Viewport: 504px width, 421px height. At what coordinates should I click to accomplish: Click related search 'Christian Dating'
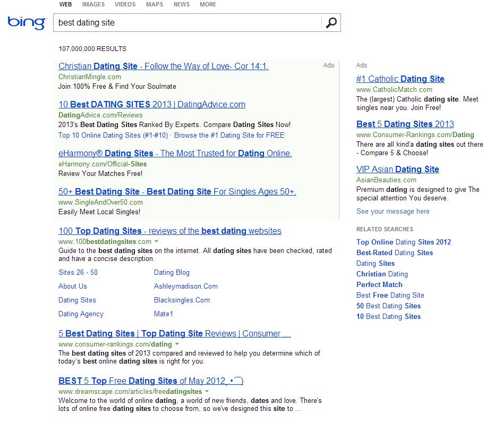[382, 274]
